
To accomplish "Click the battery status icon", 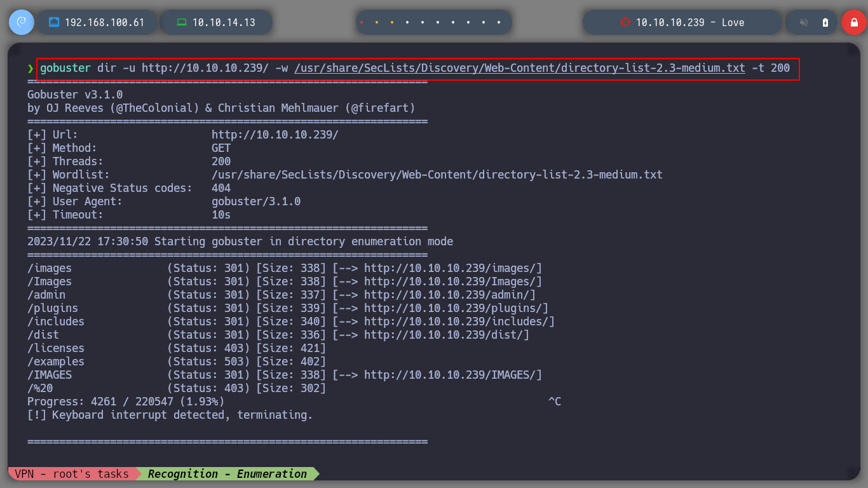I will coord(825,22).
